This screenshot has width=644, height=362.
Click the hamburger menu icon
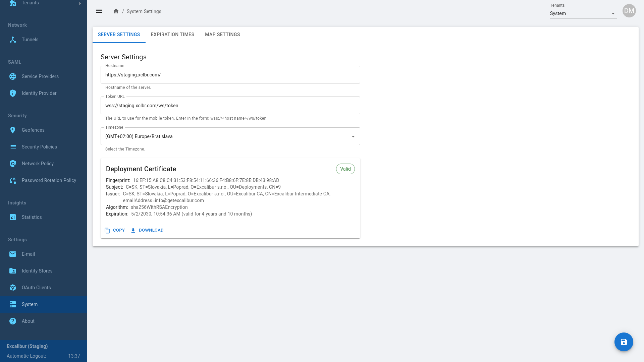[99, 11]
